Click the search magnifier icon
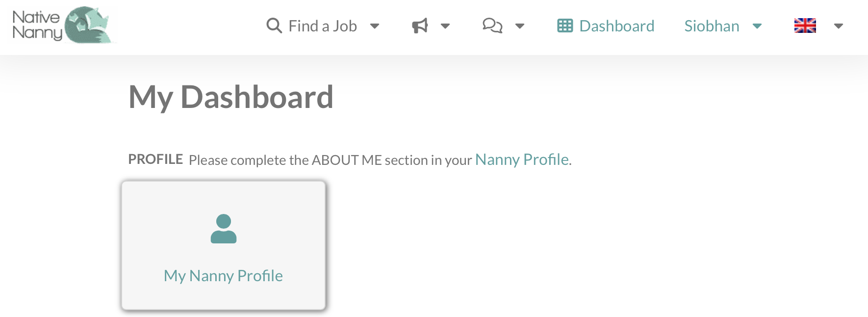The image size is (868, 317). [274, 26]
